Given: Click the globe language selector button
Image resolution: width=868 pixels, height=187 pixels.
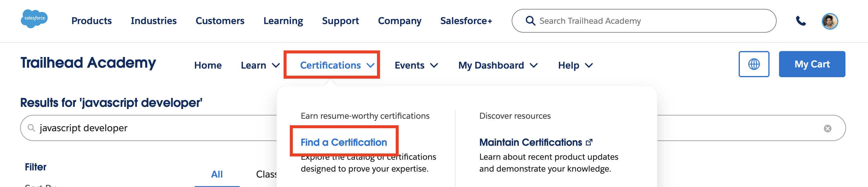Looking at the screenshot, I should pos(754,64).
